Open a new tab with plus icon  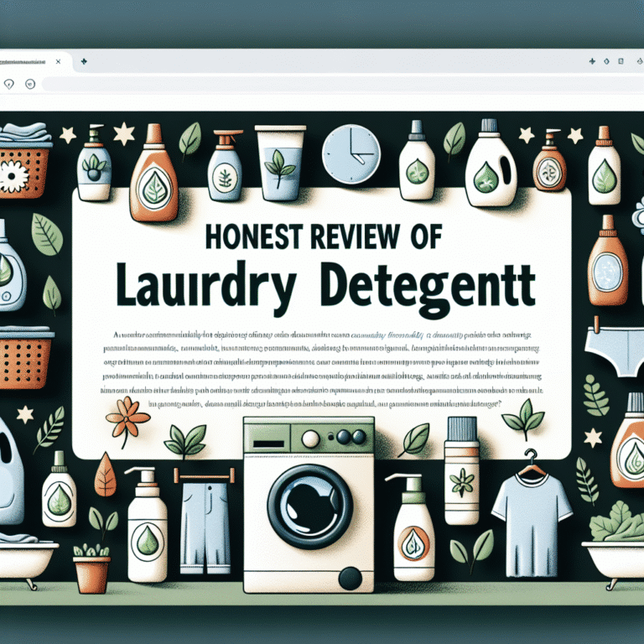tap(84, 61)
